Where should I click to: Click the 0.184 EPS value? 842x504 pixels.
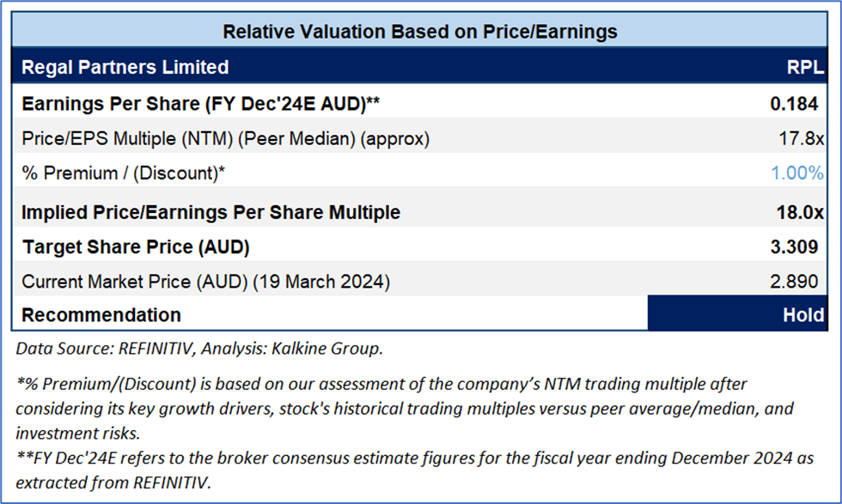(796, 105)
